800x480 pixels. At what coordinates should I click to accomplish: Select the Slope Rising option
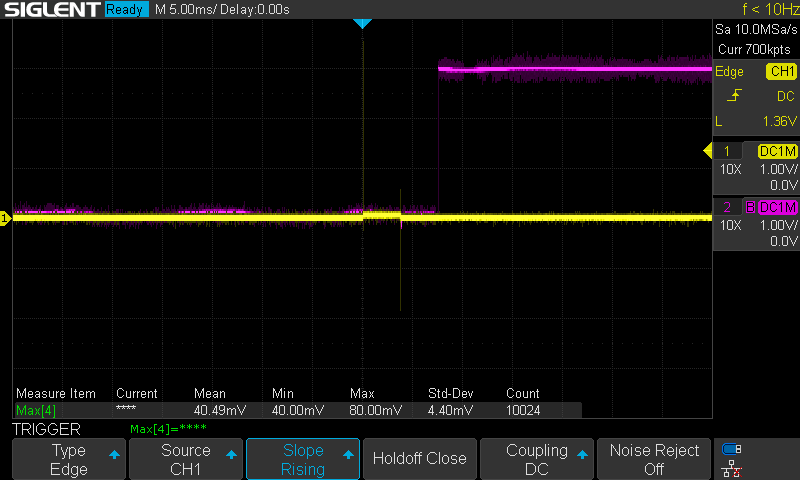pyautogui.click(x=303, y=459)
